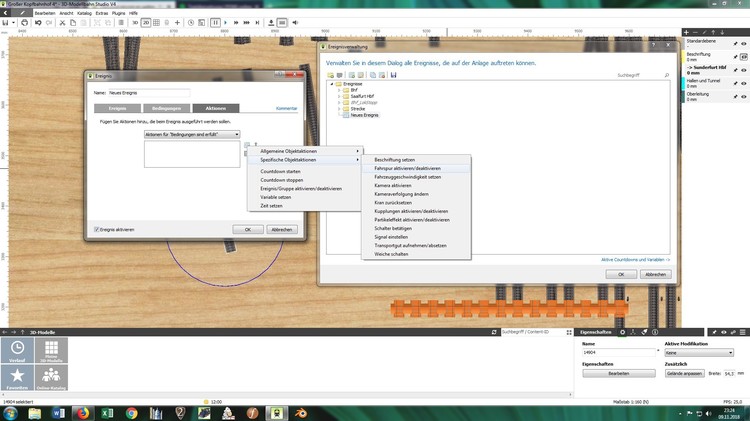
Task: Click the print icon in main toolbar
Action: (24, 22)
